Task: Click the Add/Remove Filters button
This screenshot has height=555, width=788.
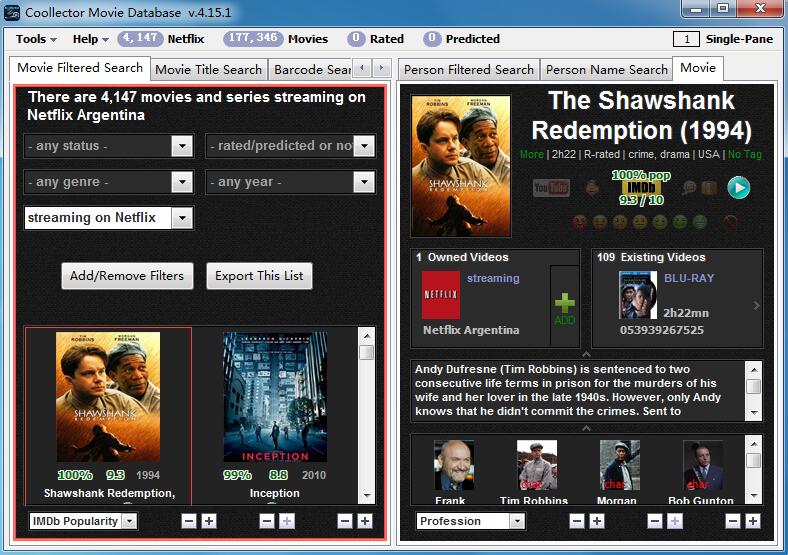Action: (127, 276)
